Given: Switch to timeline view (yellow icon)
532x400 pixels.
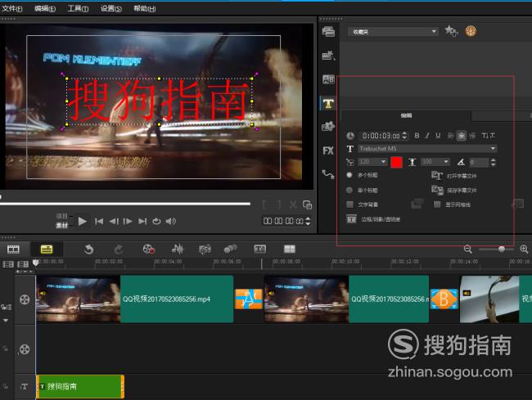Looking at the screenshot, I should click(47, 249).
